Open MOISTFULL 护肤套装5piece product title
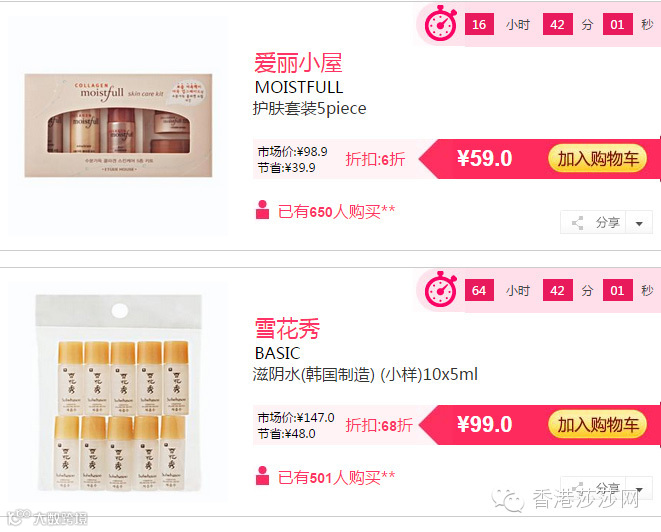Image resolution: width=661 pixels, height=532 pixels. (x=309, y=98)
